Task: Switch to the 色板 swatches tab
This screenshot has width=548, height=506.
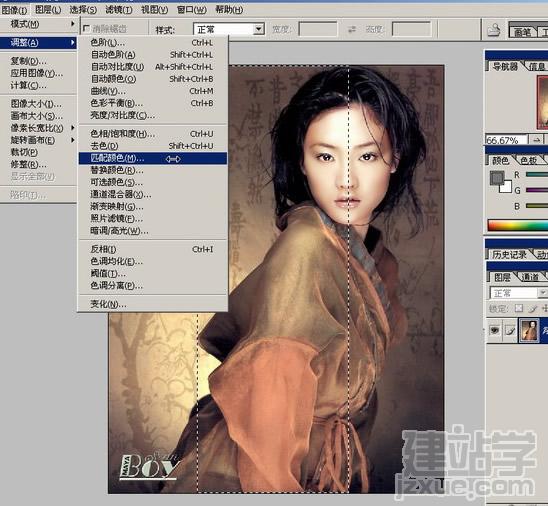Action: click(x=528, y=160)
